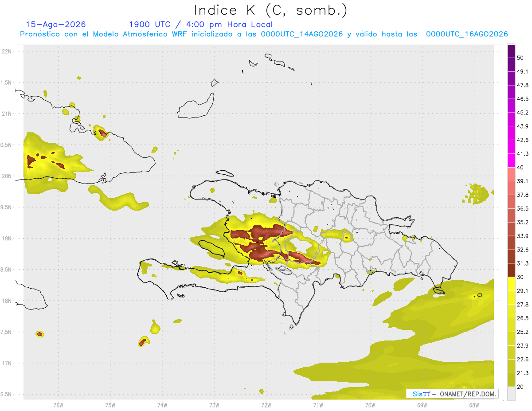Click the color bar value '36.5'
The height and width of the screenshot is (411, 532).
[x=522, y=208]
